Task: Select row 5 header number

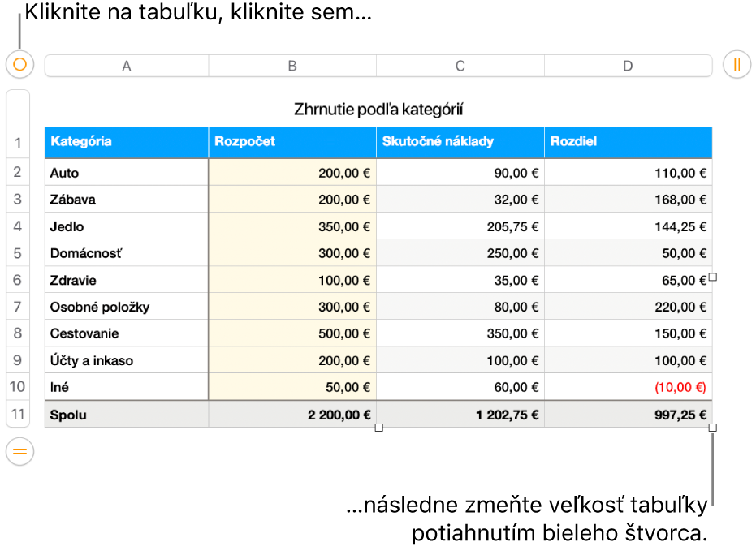Action: pos(18,253)
